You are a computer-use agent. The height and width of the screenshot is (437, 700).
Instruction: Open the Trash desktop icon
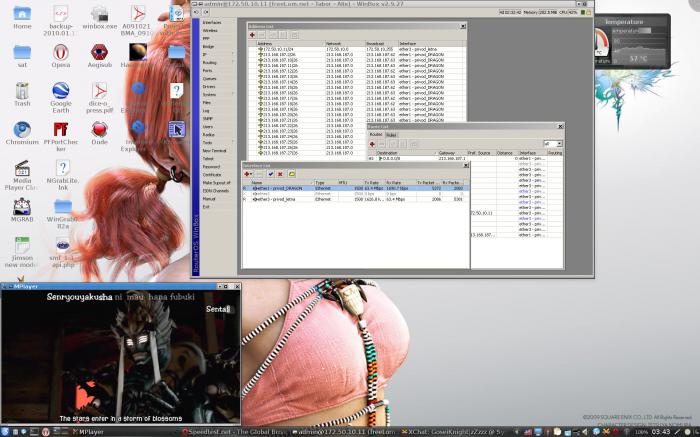[22, 95]
